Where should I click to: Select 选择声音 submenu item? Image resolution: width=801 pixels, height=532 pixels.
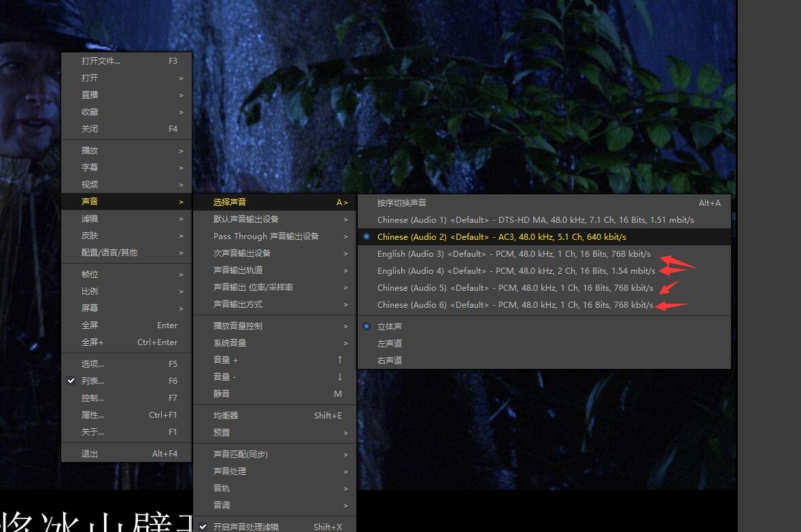click(275, 202)
